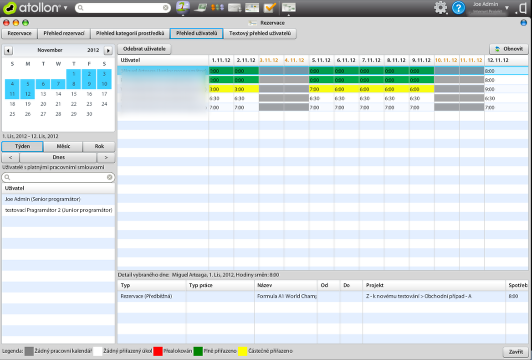The height and width of the screenshot is (360, 532).
Task: Open the orange checkmark tasks icon
Action: coord(269,7)
